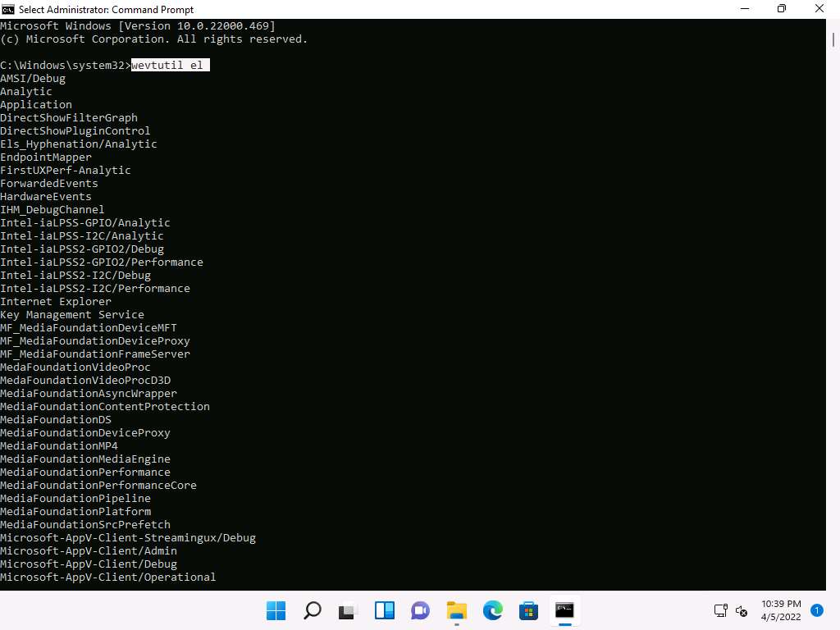Launch Microsoft Edge browser

493,610
